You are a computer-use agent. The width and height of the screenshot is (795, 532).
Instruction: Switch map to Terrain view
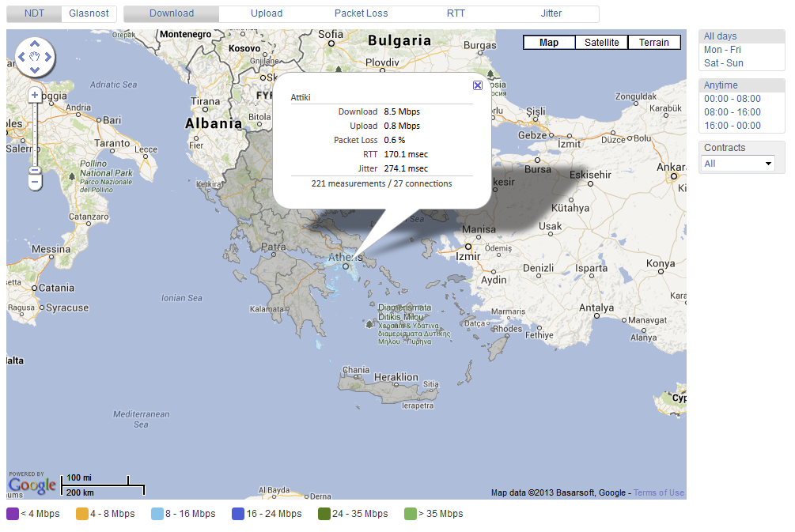[x=654, y=43]
